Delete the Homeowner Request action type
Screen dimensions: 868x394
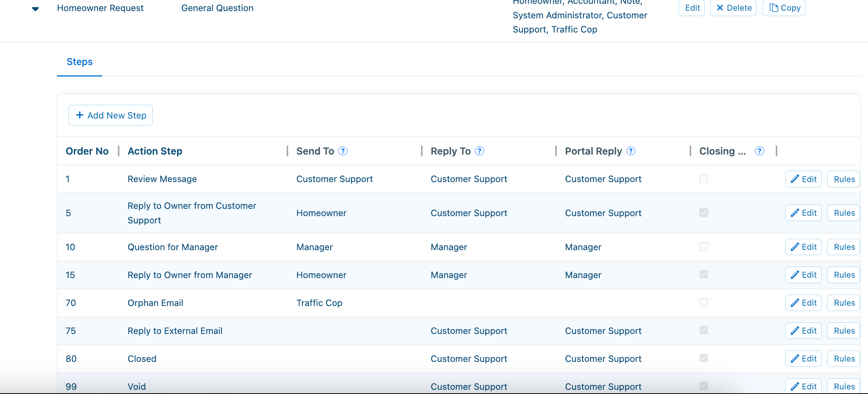tap(733, 8)
